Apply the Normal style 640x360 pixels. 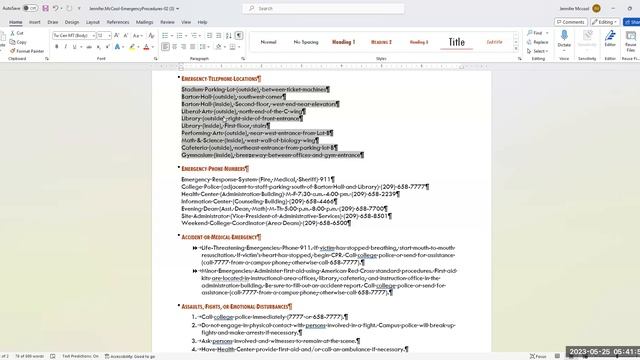coord(268,42)
